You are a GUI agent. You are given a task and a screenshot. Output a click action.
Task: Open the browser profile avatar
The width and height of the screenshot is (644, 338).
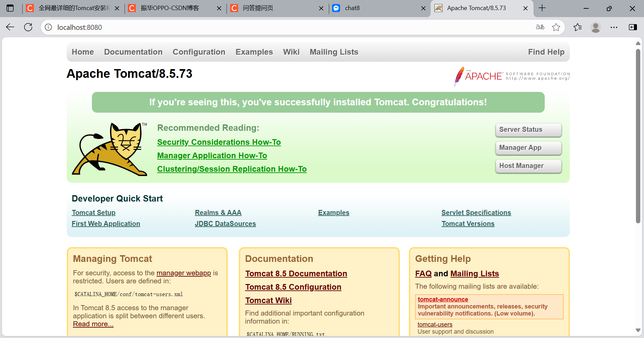click(x=596, y=27)
